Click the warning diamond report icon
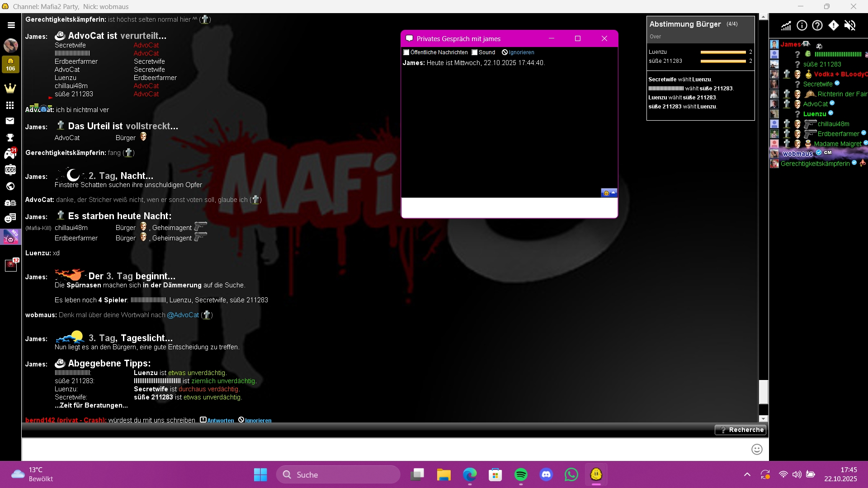The height and width of the screenshot is (488, 868). pos(833,26)
